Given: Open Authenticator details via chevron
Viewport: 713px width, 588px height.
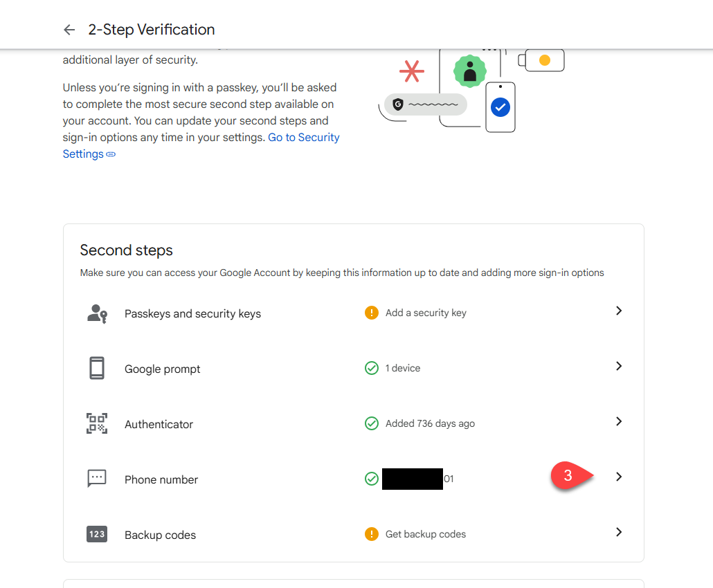Looking at the screenshot, I should click(619, 421).
